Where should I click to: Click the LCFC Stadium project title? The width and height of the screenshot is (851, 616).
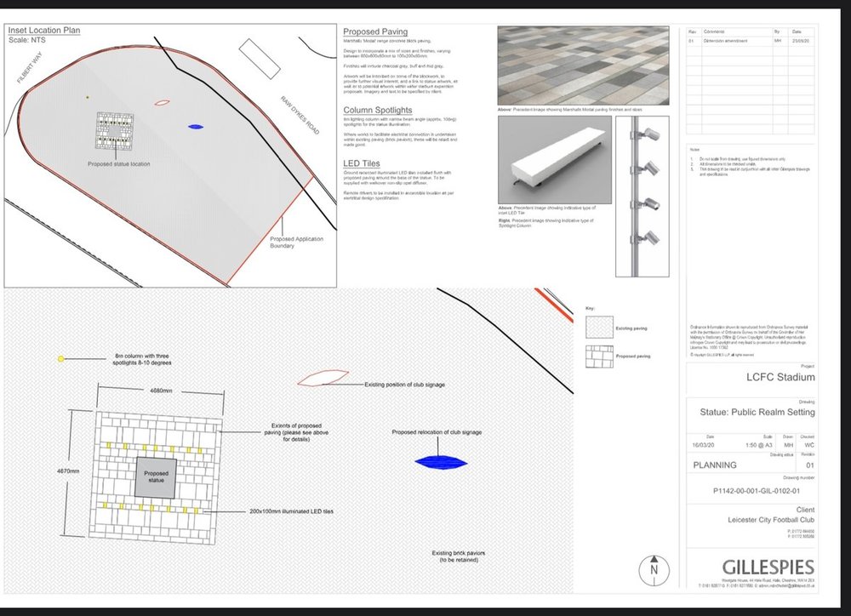780,377
